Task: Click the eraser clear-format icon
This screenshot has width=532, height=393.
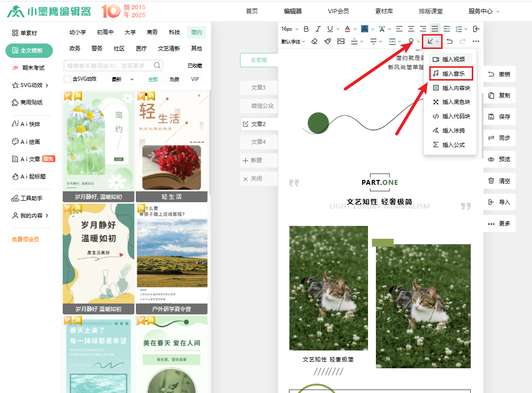Action: click(314, 42)
